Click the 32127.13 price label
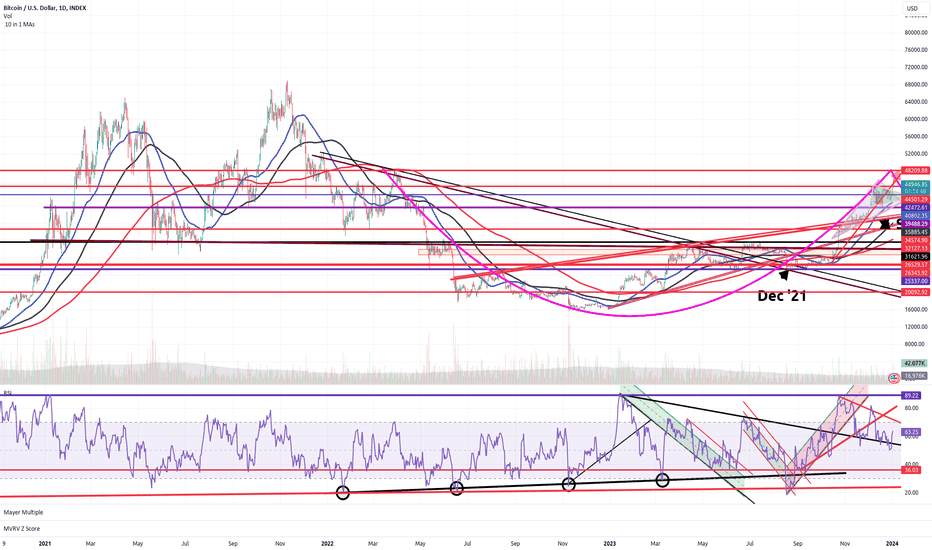The image size is (932, 550). pos(915,249)
